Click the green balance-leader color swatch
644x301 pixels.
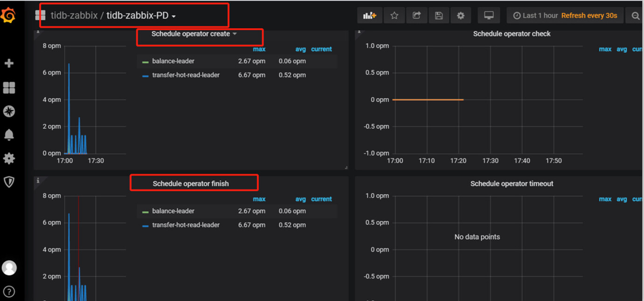(x=145, y=62)
